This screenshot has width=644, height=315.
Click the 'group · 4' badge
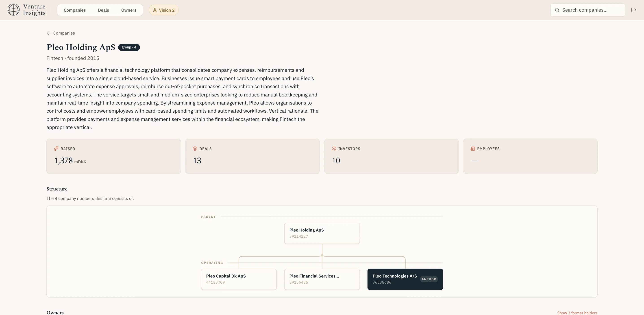(129, 47)
